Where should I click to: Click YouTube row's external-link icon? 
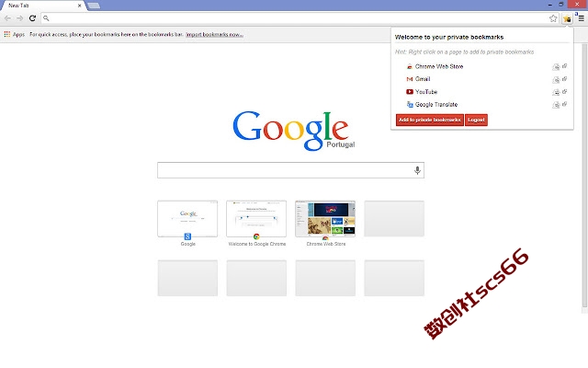point(564,91)
